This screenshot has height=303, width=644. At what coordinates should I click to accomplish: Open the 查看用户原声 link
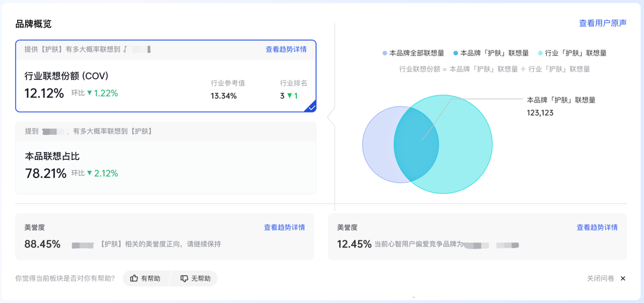click(603, 23)
